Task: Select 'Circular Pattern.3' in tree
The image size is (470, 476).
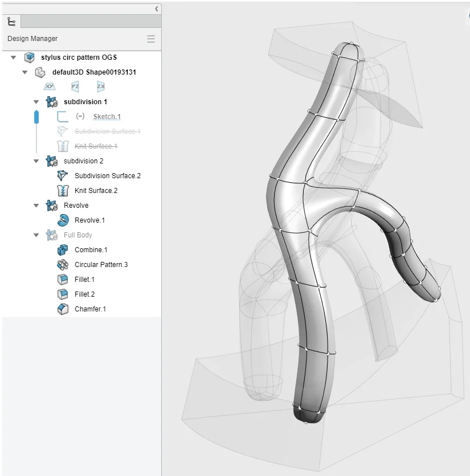Action: (x=101, y=265)
